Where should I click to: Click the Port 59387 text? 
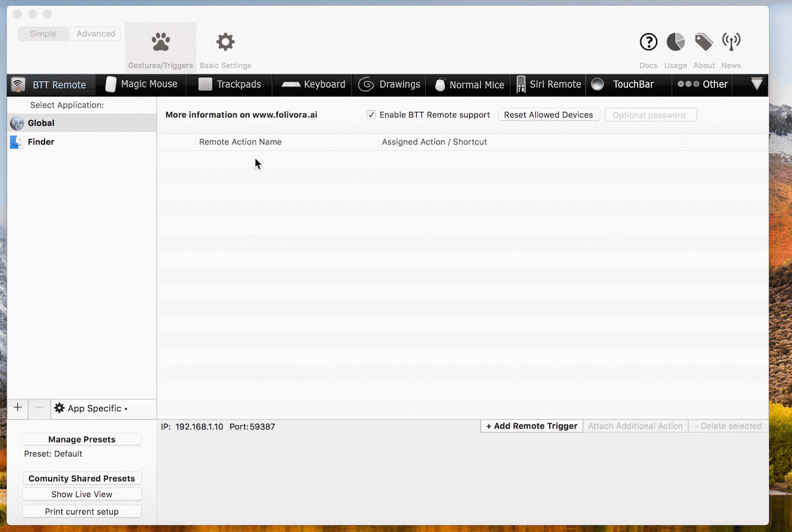click(x=253, y=426)
